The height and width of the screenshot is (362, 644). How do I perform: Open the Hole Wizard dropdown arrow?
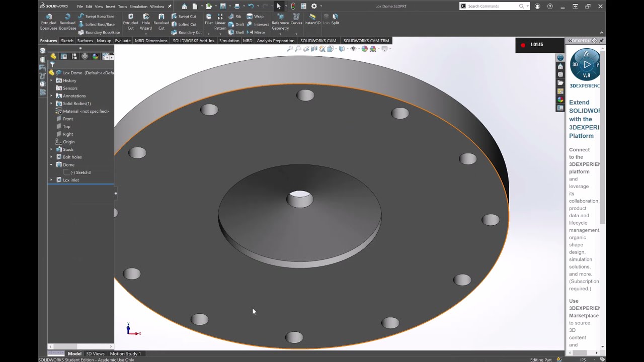pos(146,34)
